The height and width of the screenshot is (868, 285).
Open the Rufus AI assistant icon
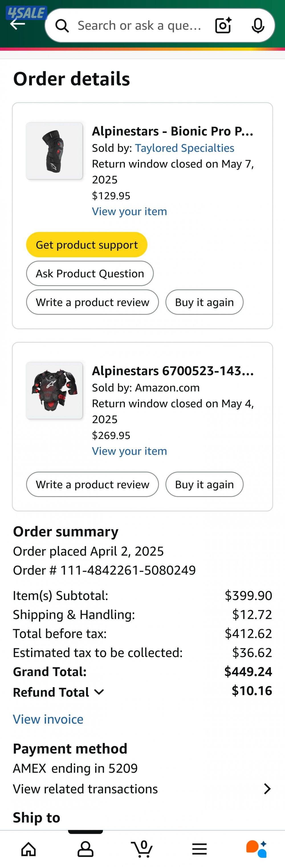coord(256,849)
